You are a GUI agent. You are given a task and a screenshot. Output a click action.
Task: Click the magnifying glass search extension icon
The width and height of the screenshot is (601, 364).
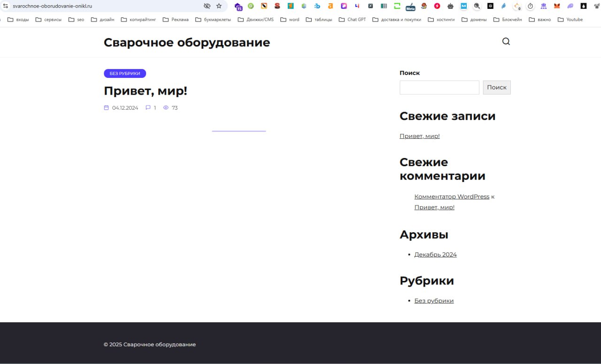pos(477,6)
